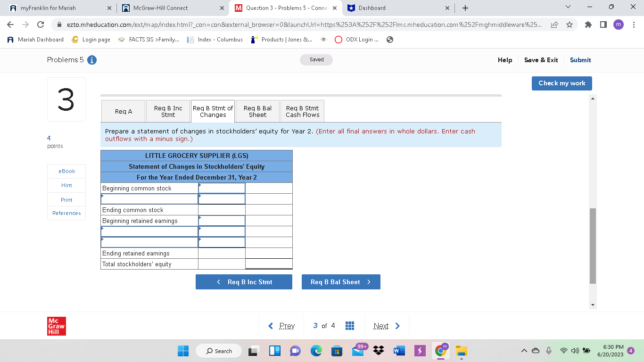Open Microsoft Edge from the taskbar
The image size is (644, 362).
(316, 351)
